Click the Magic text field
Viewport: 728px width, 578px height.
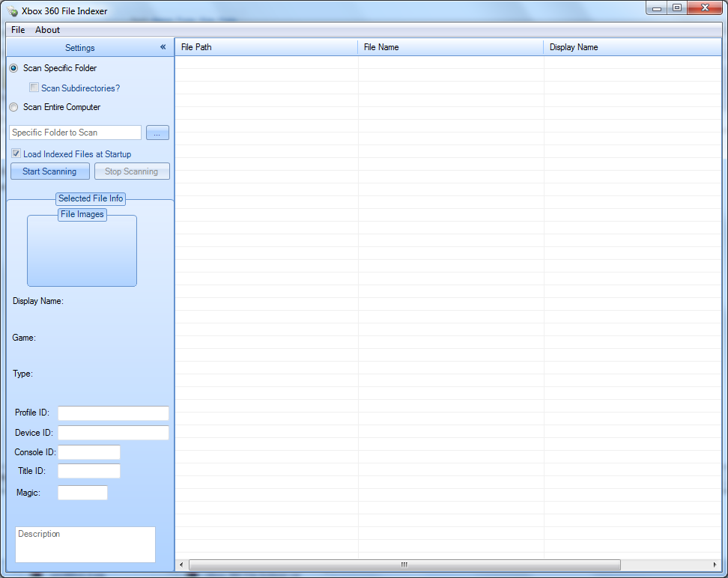point(82,493)
